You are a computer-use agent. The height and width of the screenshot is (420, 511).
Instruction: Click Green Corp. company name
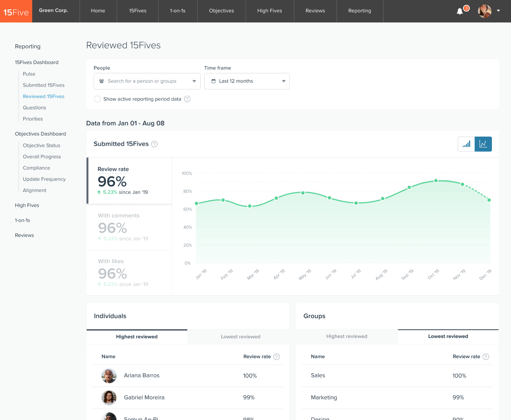point(53,10)
